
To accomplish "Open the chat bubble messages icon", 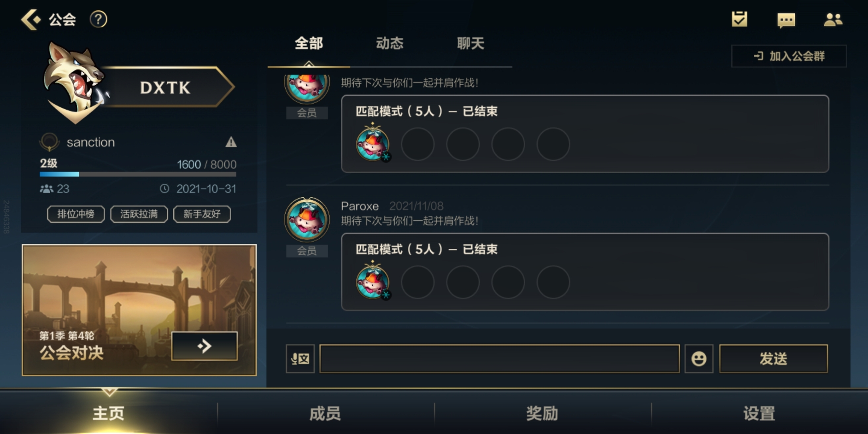I will click(x=786, y=20).
